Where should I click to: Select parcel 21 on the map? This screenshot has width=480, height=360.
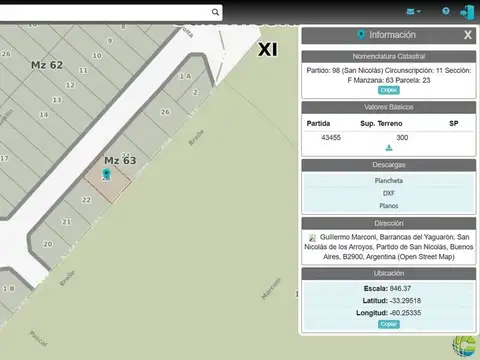coord(66,222)
